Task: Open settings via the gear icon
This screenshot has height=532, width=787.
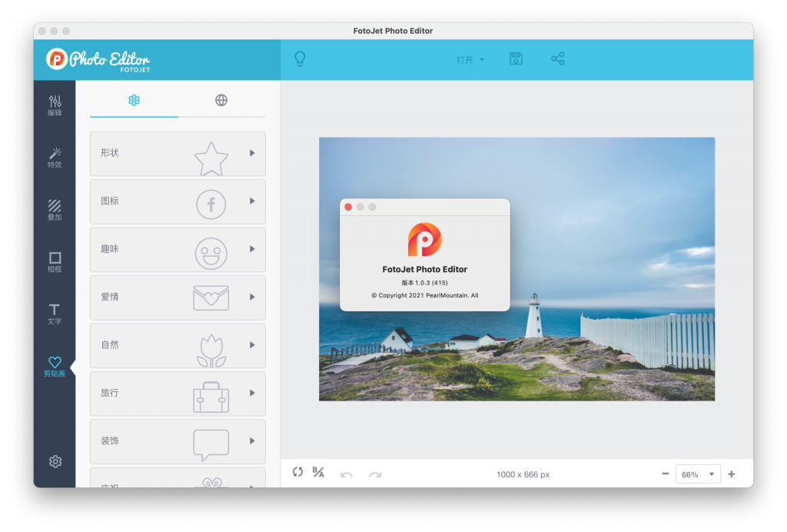Action: point(55,461)
